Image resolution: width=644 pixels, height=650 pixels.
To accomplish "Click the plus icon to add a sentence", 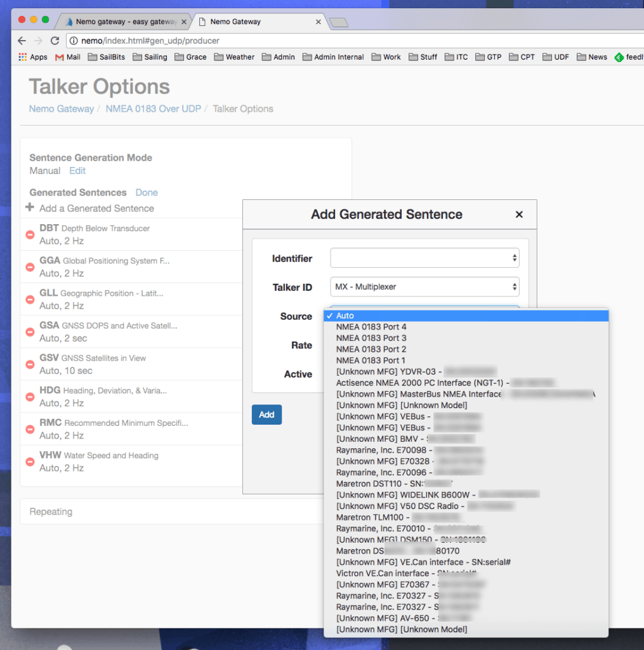I will pos(30,207).
